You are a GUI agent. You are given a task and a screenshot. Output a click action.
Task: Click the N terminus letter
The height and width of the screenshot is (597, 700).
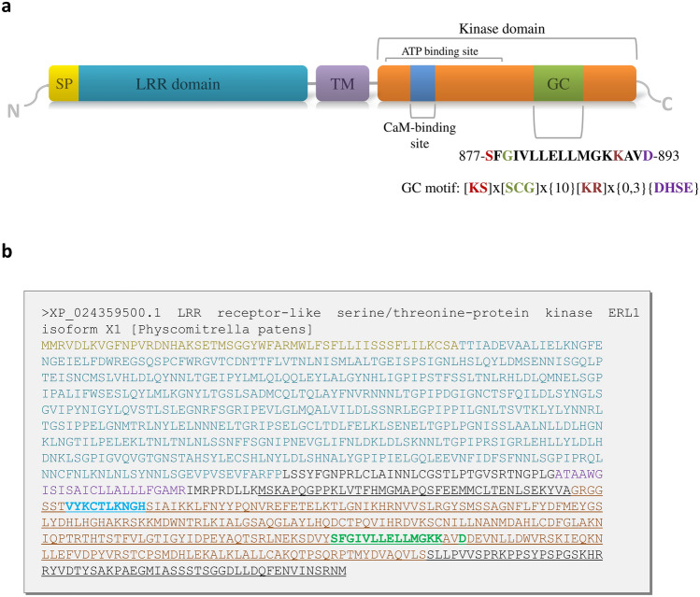click(13, 110)
